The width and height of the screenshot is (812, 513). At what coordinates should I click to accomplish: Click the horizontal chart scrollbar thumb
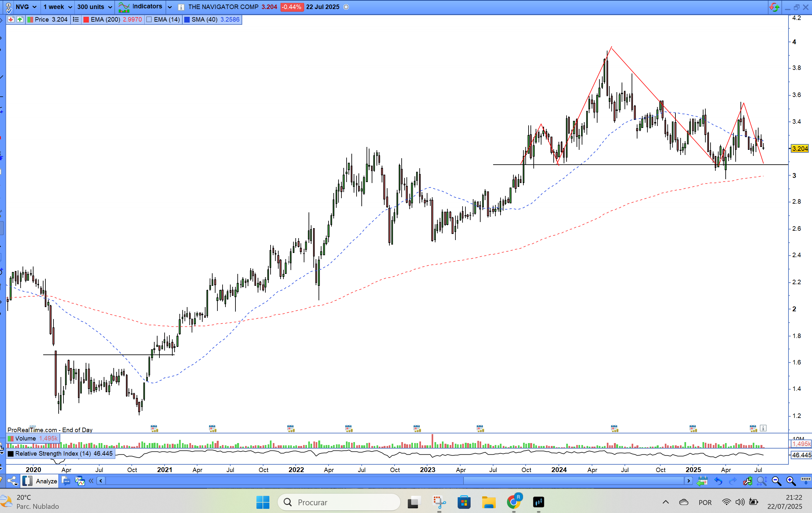pyautogui.click(x=573, y=481)
